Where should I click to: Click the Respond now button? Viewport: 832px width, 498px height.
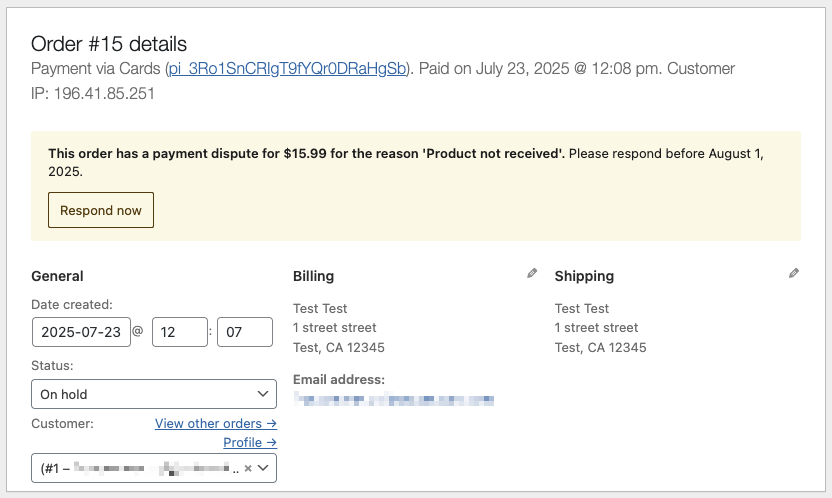click(101, 210)
